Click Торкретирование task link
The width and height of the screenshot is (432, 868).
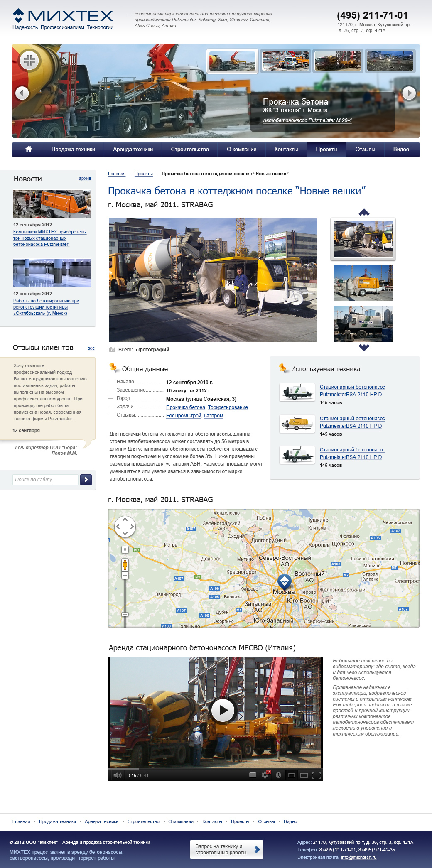[x=228, y=407]
